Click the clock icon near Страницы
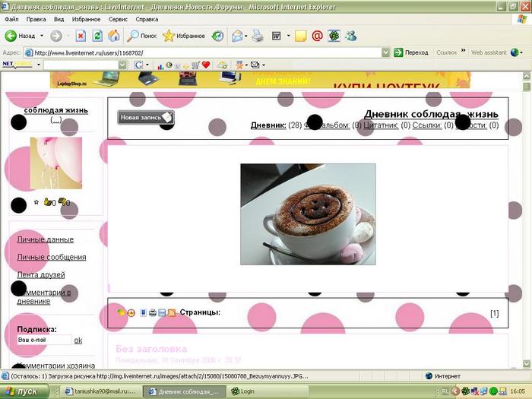The width and height of the screenshot is (532, 399). pos(131,313)
